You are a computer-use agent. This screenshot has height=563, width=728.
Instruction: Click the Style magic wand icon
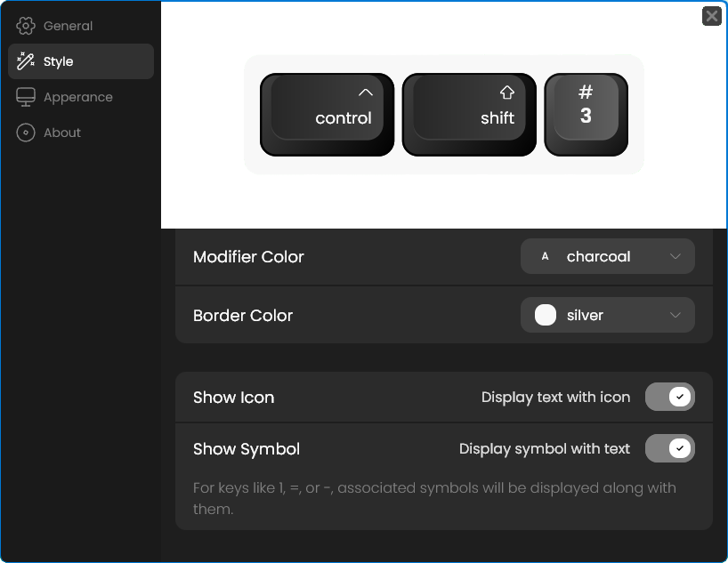coord(26,61)
